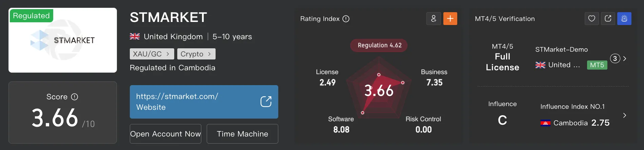Click the Score info icon
This screenshot has width=644, height=150.
click(x=75, y=97)
